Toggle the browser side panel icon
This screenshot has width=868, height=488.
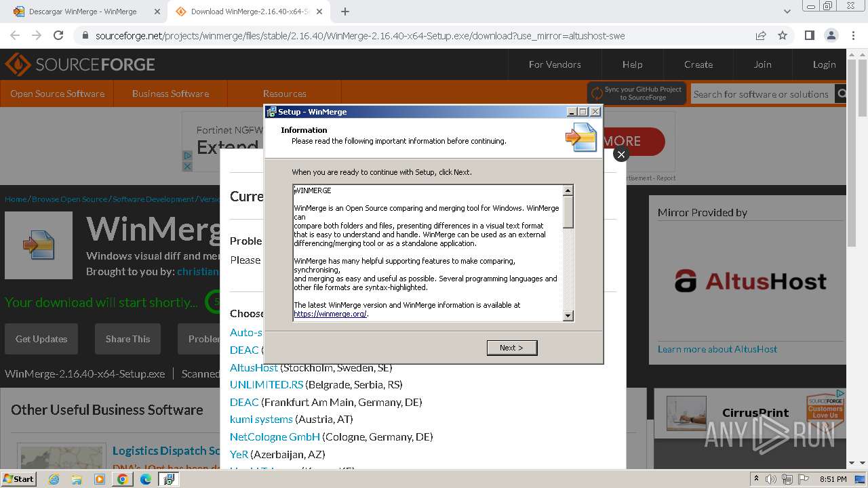(809, 35)
